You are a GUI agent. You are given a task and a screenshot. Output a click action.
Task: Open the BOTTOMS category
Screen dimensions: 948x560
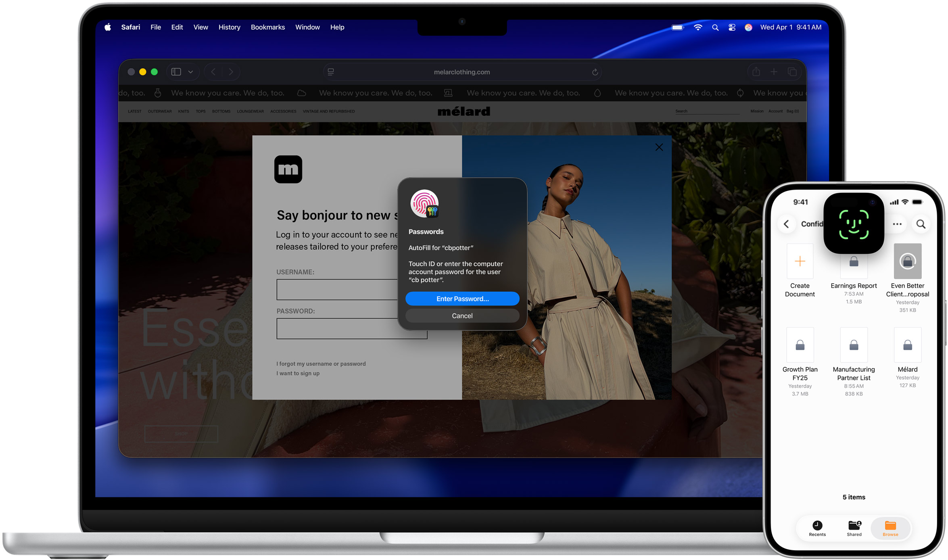pyautogui.click(x=221, y=111)
